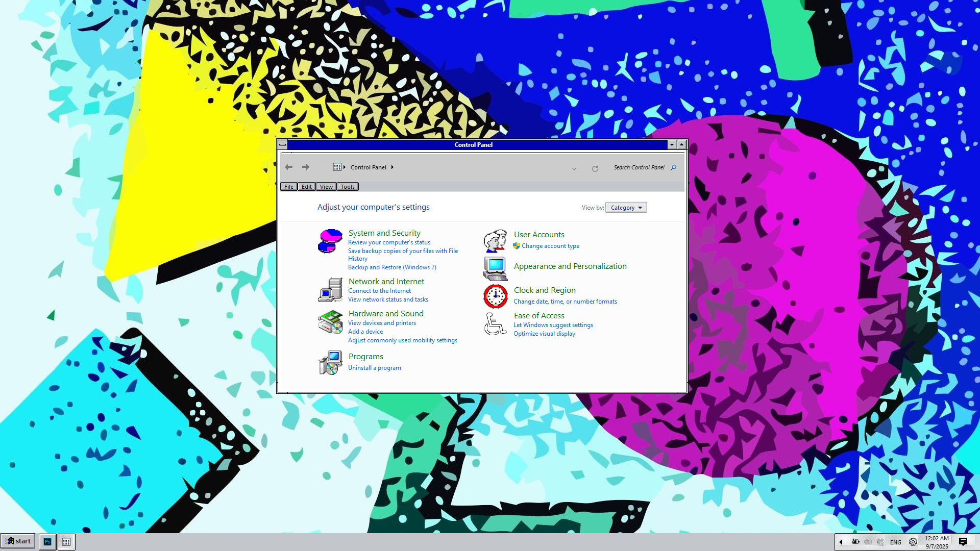Click the Uninstall a program link
Viewport: 980px width, 551px height.
click(374, 368)
